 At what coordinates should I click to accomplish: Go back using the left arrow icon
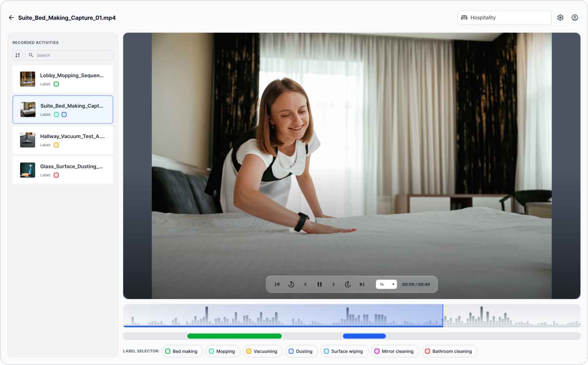[x=11, y=18]
